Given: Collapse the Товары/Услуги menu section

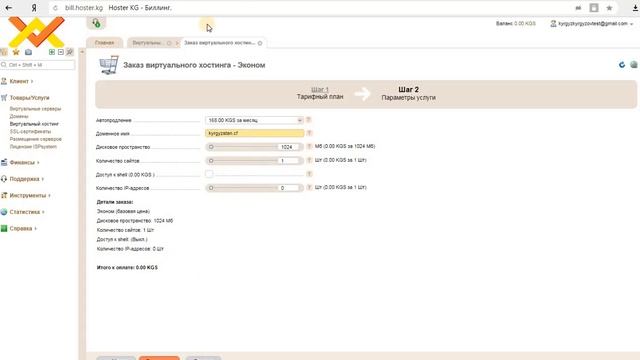Looking at the screenshot, I should click(29, 98).
